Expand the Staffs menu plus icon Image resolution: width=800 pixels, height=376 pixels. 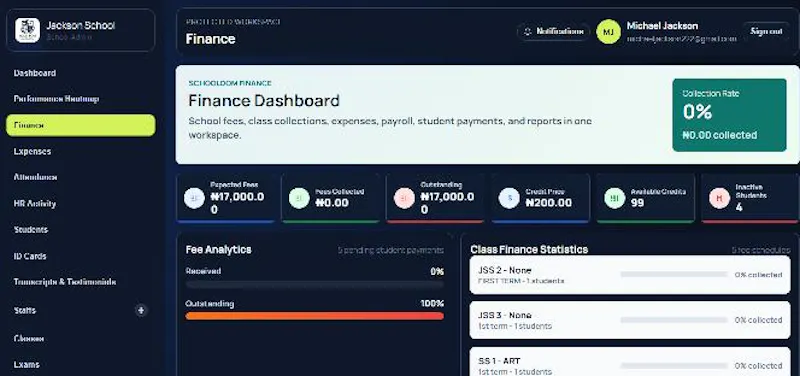(x=141, y=310)
